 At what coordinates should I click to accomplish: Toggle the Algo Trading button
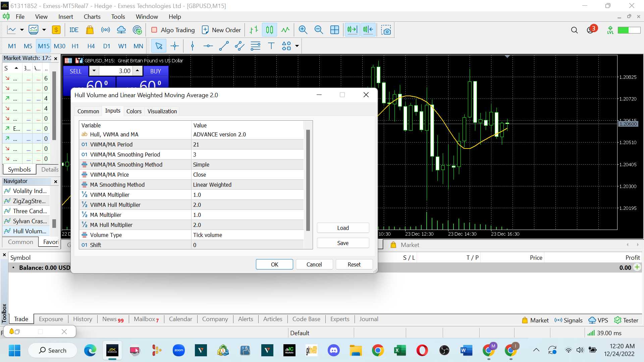pyautogui.click(x=173, y=30)
